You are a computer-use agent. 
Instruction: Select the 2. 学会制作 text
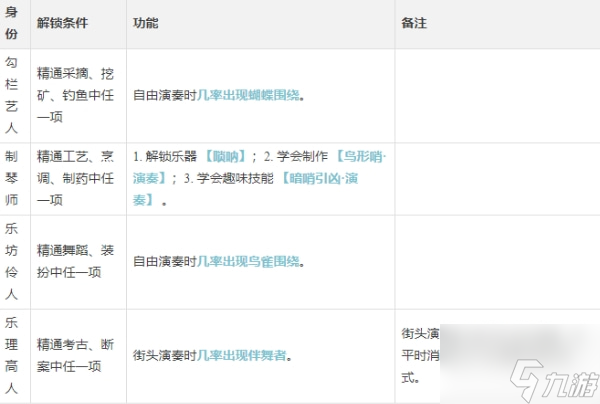pos(296,156)
